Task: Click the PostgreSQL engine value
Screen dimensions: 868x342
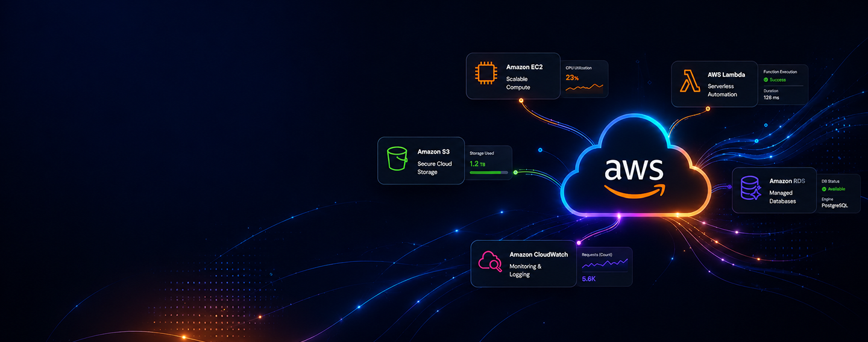Action: 835,205
